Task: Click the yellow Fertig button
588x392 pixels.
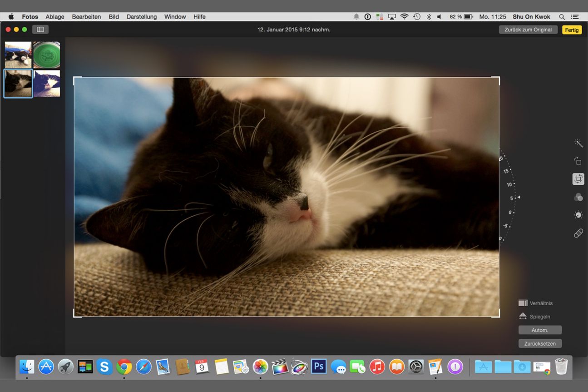Action: (x=572, y=30)
